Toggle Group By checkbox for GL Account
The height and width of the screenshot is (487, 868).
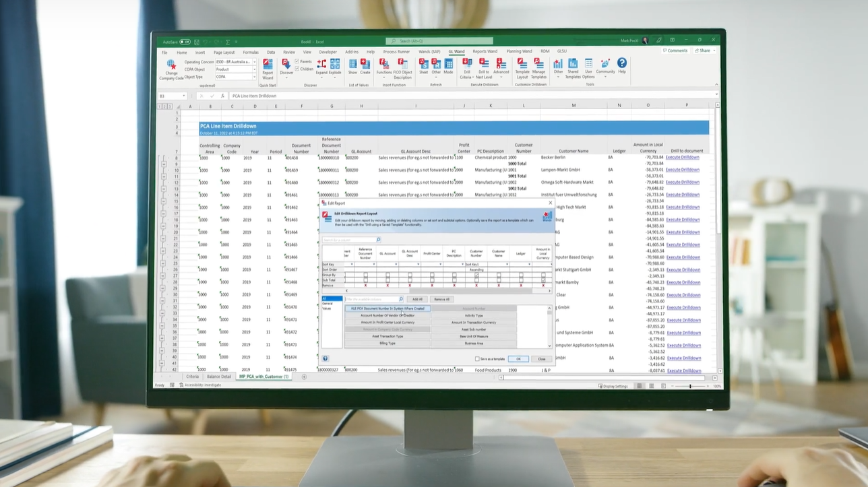(387, 275)
